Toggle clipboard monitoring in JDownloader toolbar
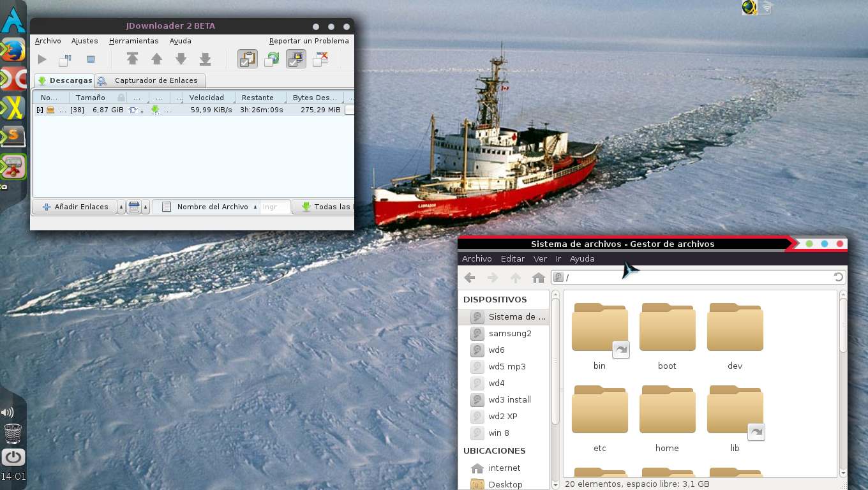This screenshot has width=868, height=490. 248,59
